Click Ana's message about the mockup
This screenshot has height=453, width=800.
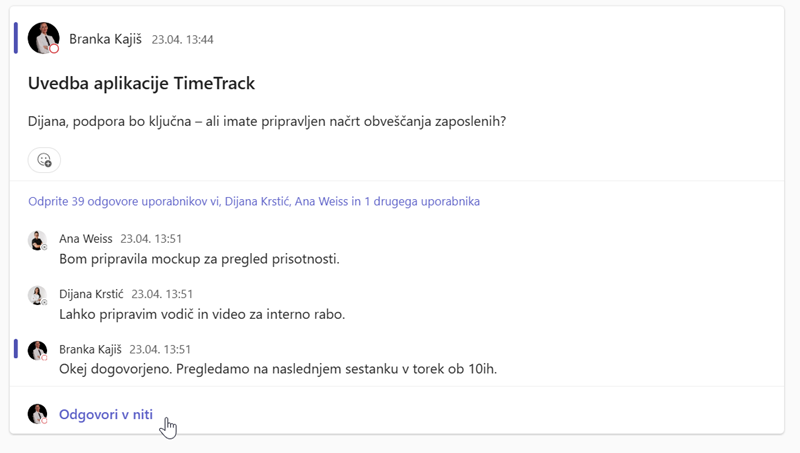click(200, 259)
